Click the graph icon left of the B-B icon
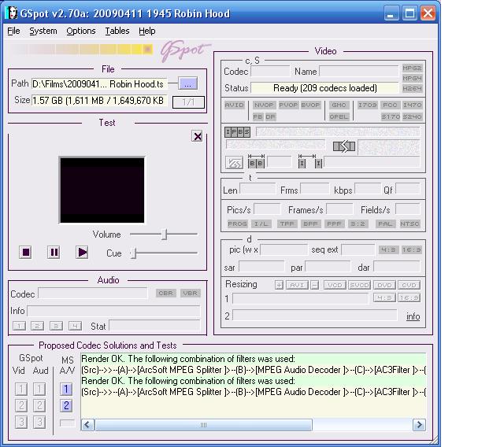This screenshot has height=447, width=504. pyautogui.click(x=234, y=163)
